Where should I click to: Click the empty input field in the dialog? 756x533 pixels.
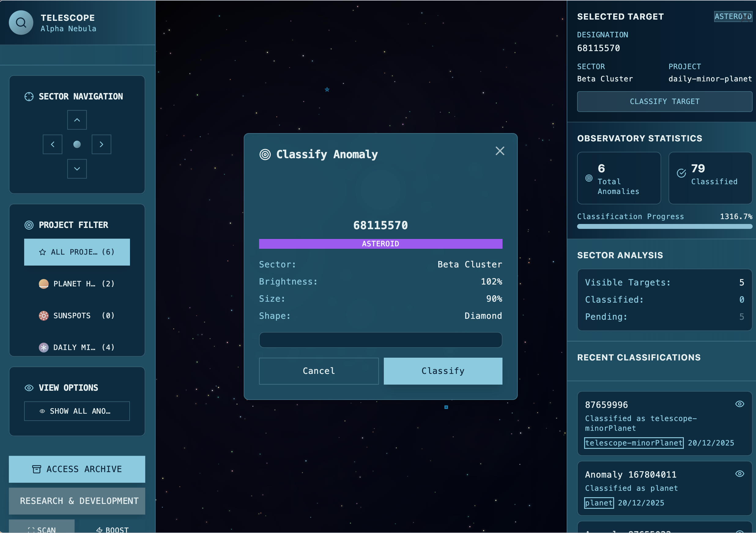click(x=380, y=340)
